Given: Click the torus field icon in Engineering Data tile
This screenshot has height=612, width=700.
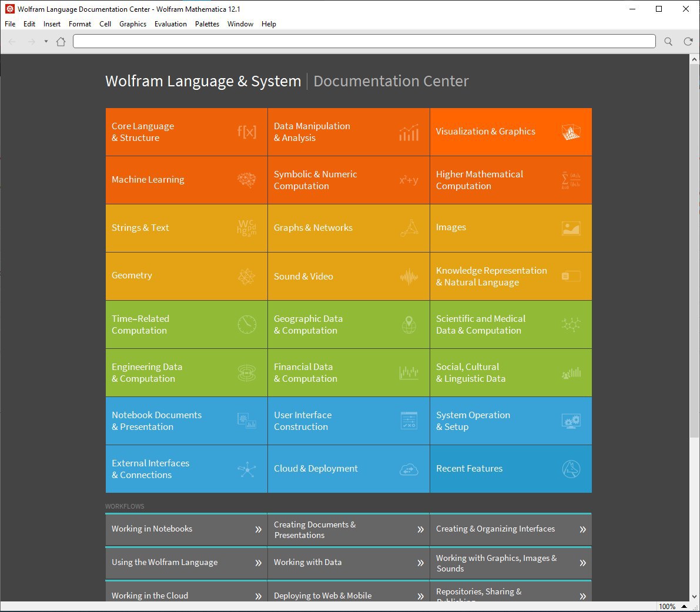Looking at the screenshot, I should coord(246,373).
